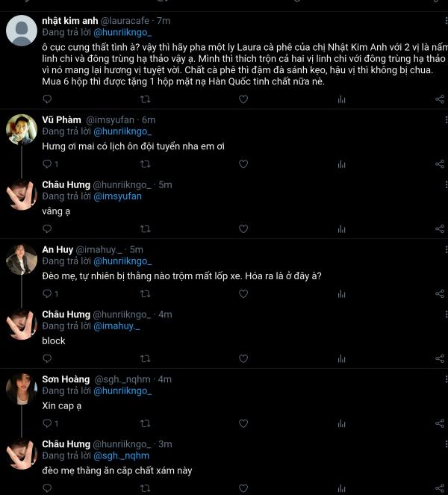The height and width of the screenshot is (495, 448).
Task: Open the @imsyufan mention link
Action: click(x=117, y=196)
